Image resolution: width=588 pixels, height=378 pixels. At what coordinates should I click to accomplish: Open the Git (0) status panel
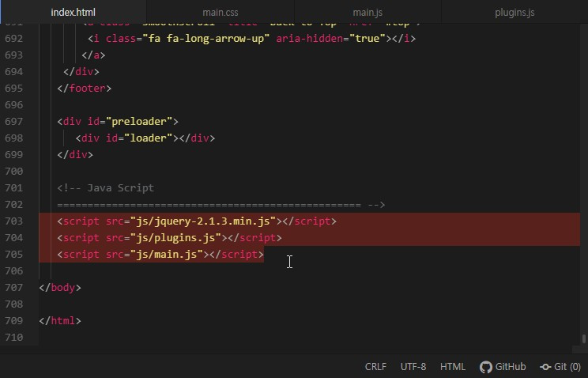[560, 366]
